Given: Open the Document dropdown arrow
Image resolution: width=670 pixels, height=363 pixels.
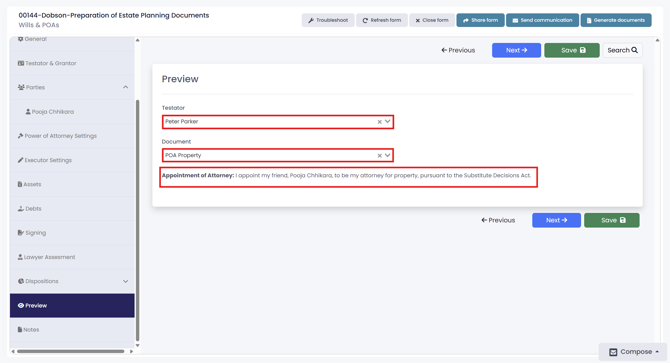Looking at the screenshot, I should 388,155.
